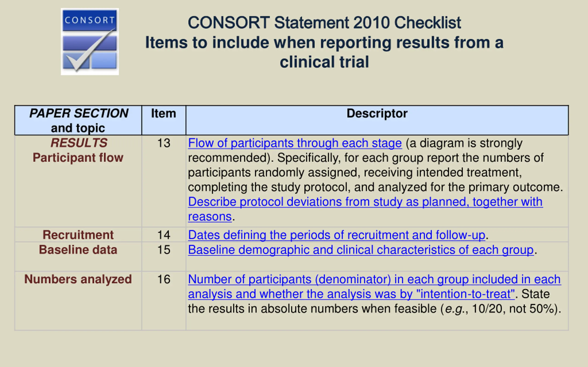Select the 'Participant flow' topic cell

pos(78,181)
